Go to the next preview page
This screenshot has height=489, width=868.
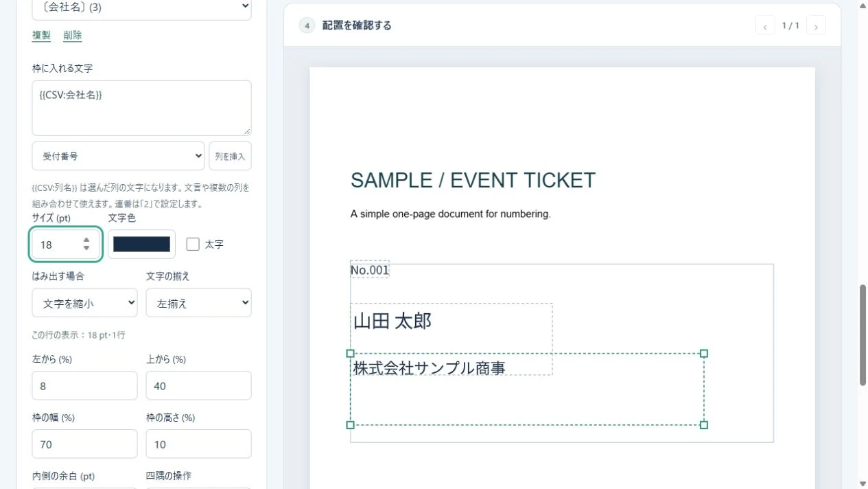click(816, 26)
